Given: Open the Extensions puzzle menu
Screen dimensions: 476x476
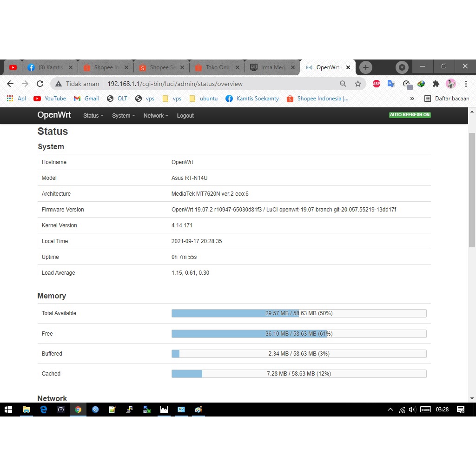Looking at the screenshot, I should pos(436,84).
